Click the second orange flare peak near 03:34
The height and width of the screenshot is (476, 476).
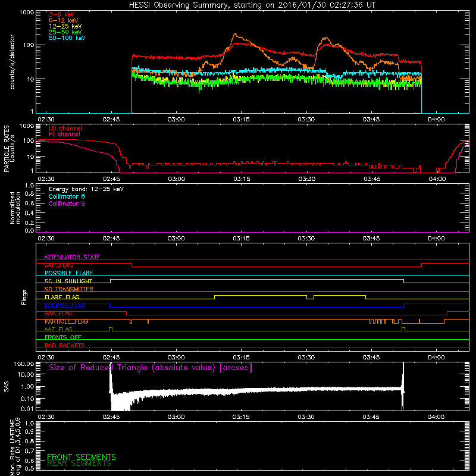(x=325, y=39)
